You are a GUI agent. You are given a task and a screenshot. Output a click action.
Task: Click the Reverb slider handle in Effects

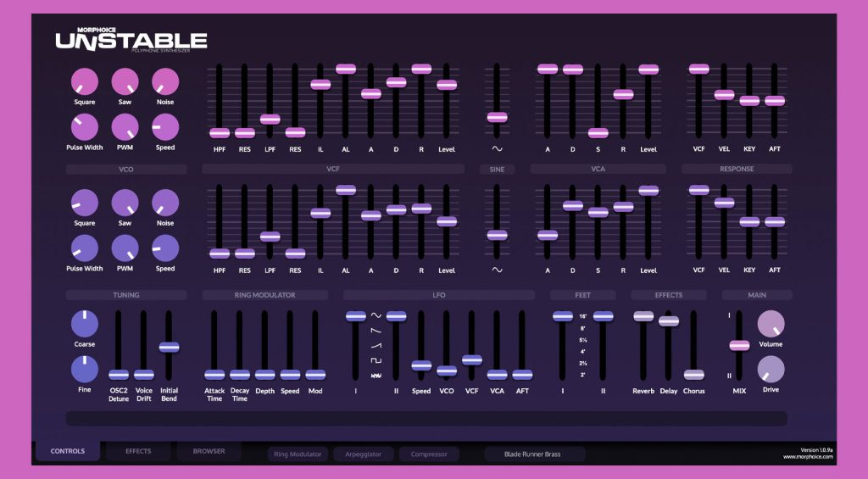coord(643,316)
